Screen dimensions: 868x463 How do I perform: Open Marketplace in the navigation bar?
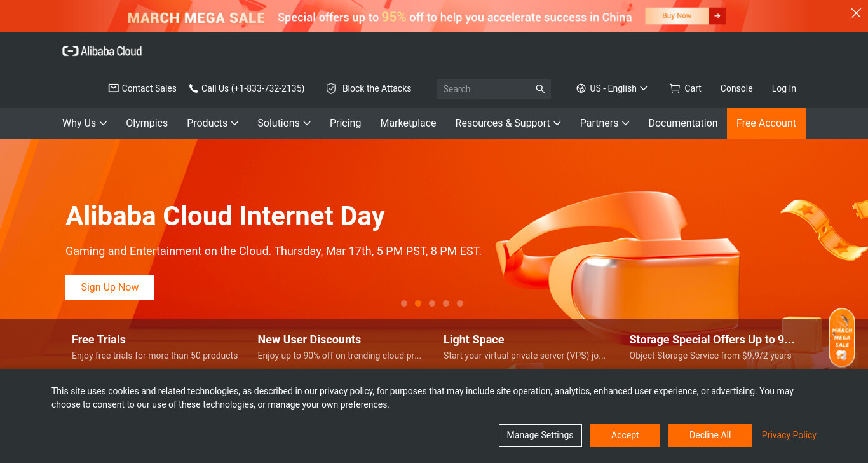coord(408,123)
